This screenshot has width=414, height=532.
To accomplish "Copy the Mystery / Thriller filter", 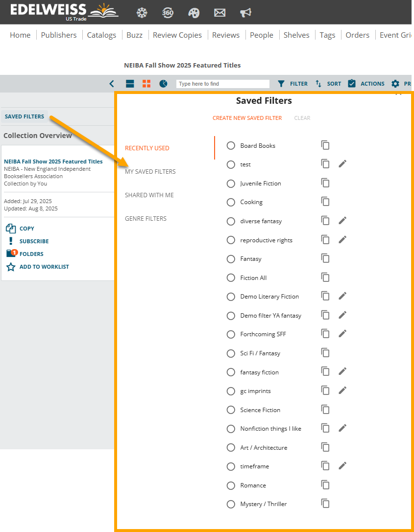I will coord(325,504).
